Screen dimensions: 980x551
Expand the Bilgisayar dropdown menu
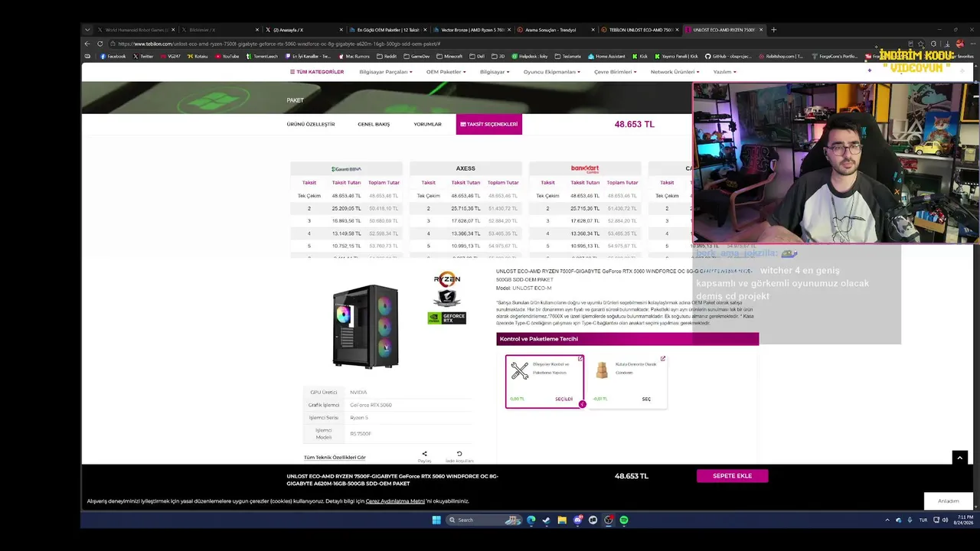(495, 72)
